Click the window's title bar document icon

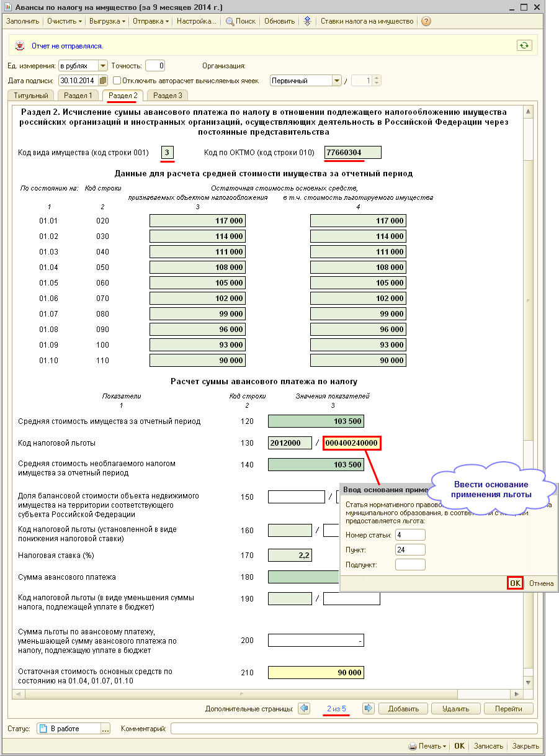pyautogui.click(x=8, y=7)
